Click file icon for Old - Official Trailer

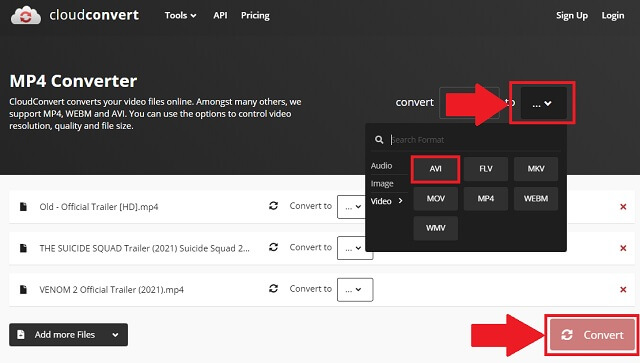[x=23, y=207]
